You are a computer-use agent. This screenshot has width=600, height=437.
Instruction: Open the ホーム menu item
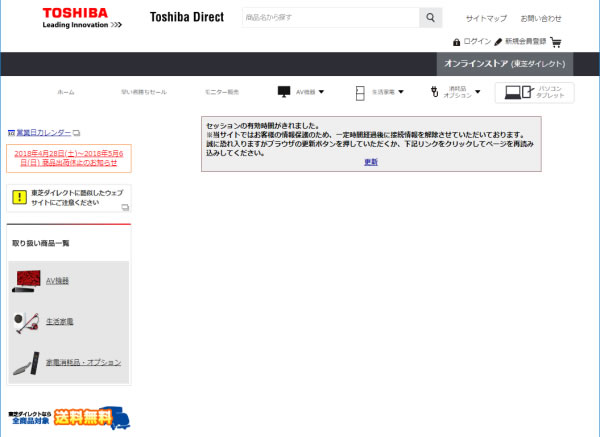tap(66, 92)
